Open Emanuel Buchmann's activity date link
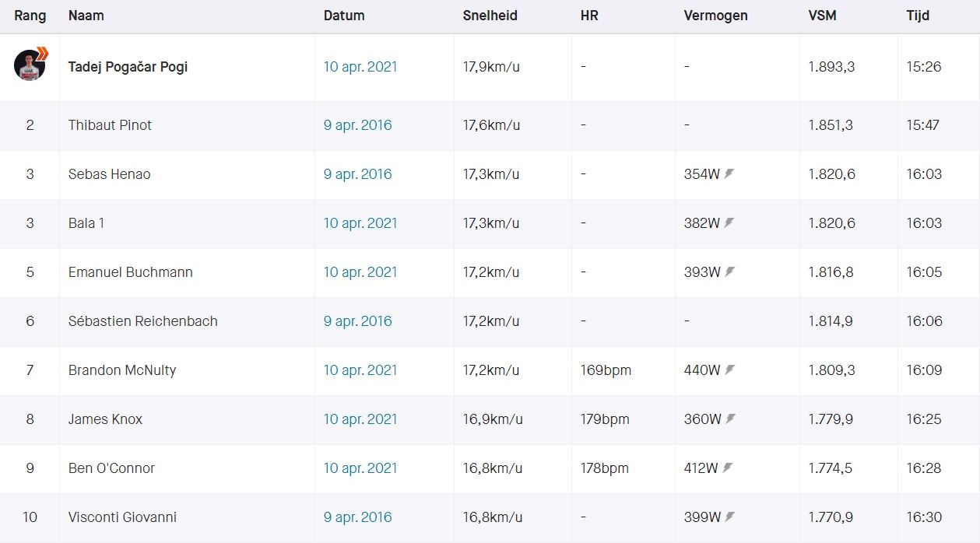 tap(360, 272)
